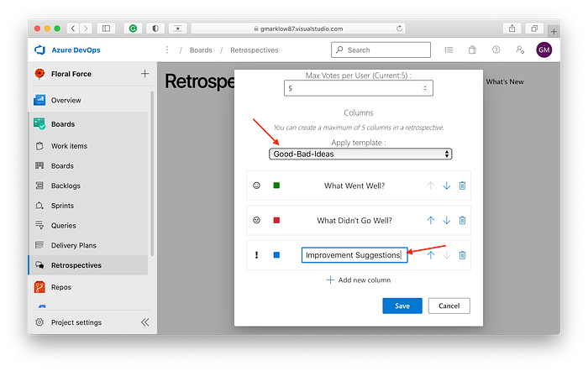Open the Apply template dropdown
The height and width of the screenshot is (371, 588).
(x=360, y=154)
